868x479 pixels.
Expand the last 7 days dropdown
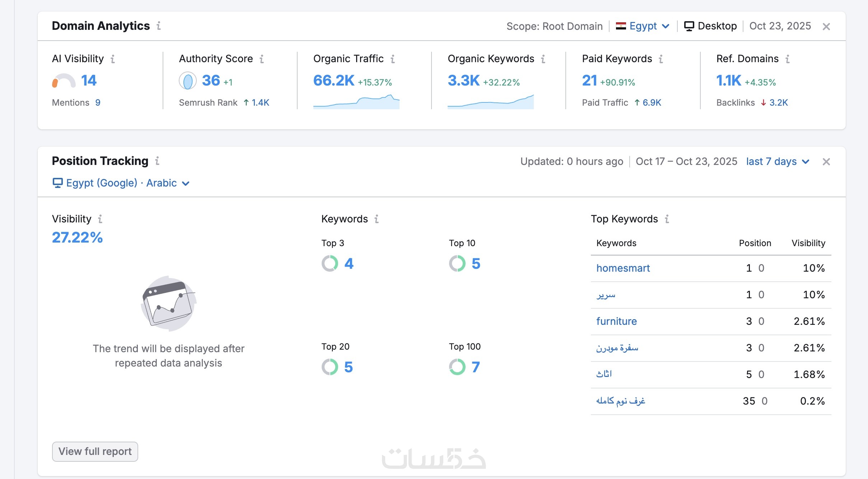coord(778,162)
